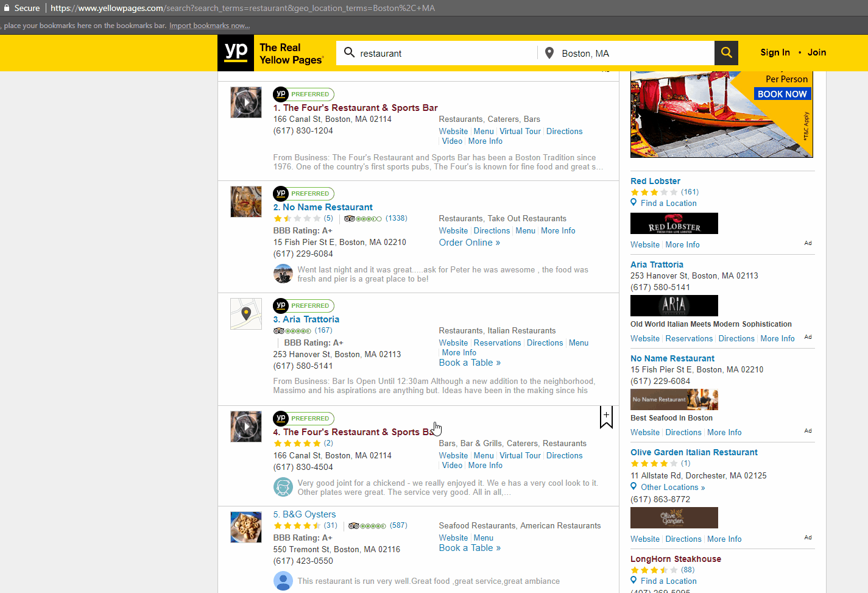Click the PREFERRED badge on The Four's listing
This screenshot has height=593, width=868.
click(x=303, y=94)
